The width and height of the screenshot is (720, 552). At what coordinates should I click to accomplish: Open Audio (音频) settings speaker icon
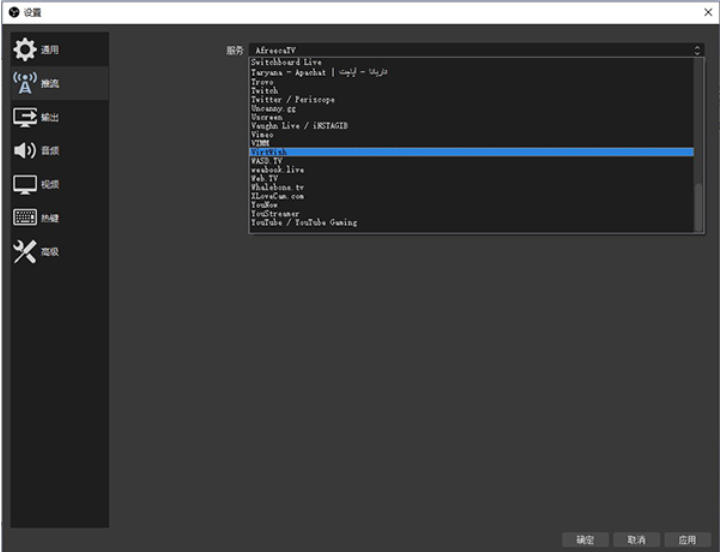(25, 151)
